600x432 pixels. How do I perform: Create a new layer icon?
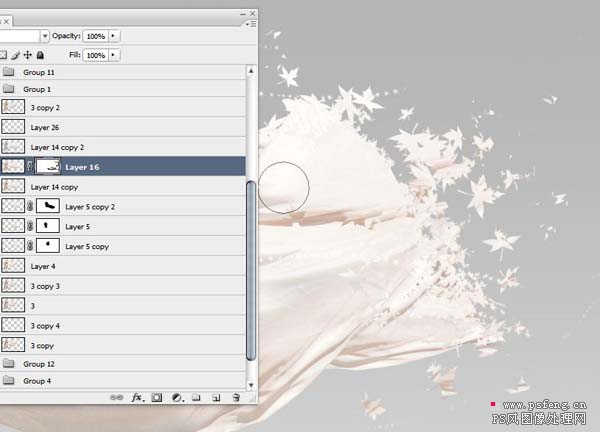pos(216,398)
